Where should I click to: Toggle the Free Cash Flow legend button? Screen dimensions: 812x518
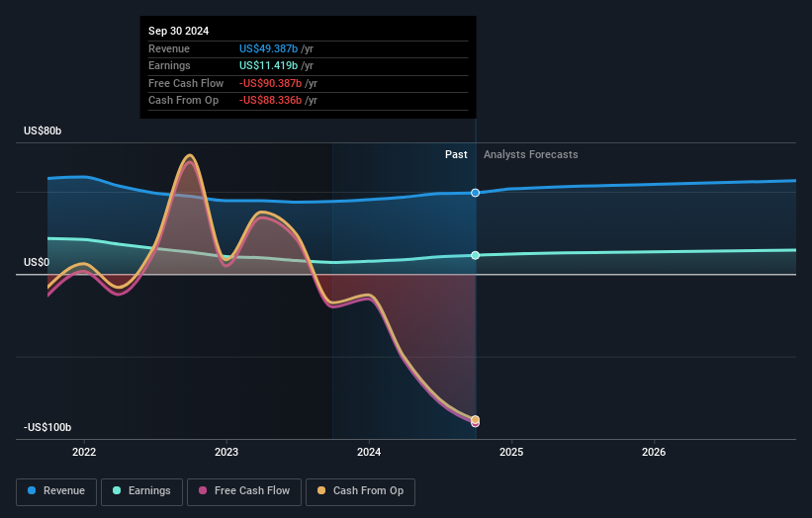click(244, 491)
